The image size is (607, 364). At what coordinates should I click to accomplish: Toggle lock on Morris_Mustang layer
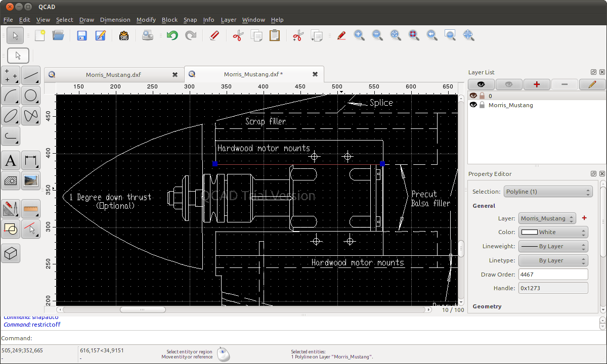[482, 105]
